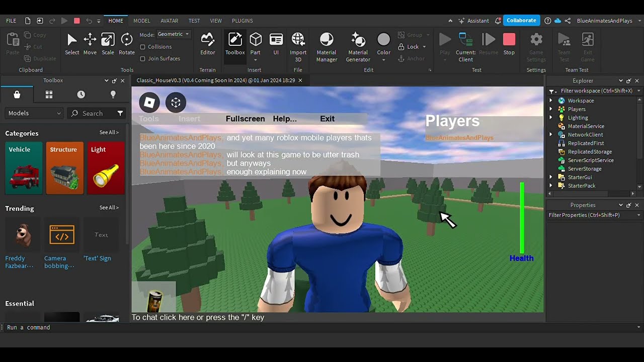Click the Collaborate button
Viewport: 644px width, 362px height.
pos(521,21)
